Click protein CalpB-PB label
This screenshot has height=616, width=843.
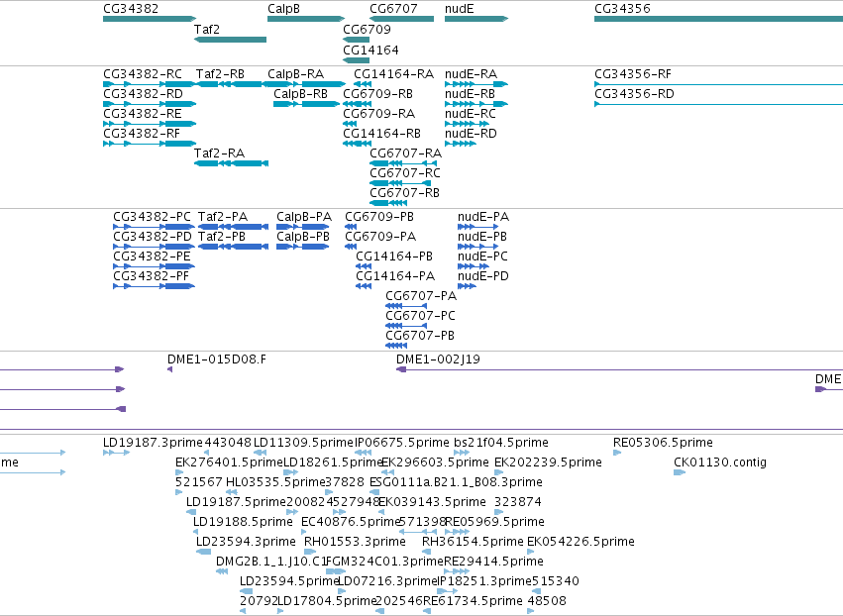(303, 237)
